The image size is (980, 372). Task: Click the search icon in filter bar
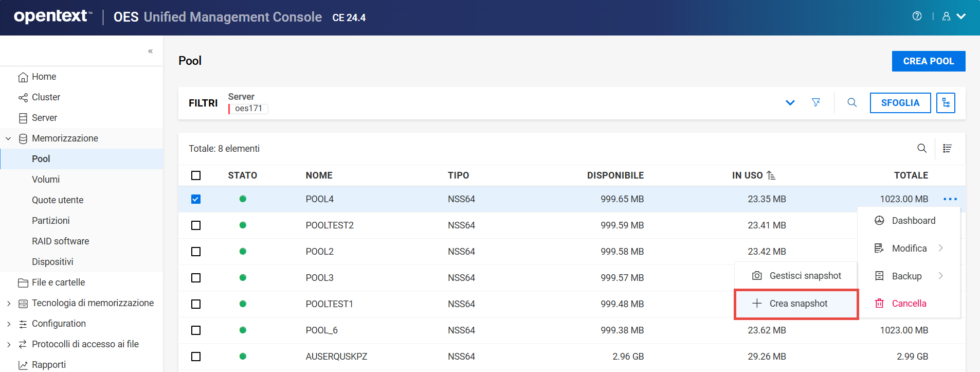pyautogui.click(x=852, y=103)
